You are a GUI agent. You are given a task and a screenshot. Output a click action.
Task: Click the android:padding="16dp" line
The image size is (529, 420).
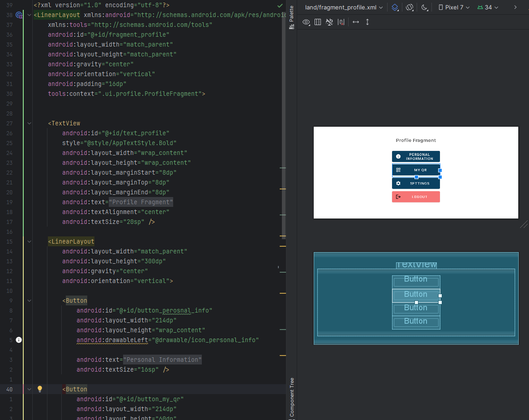coord(87,84)
